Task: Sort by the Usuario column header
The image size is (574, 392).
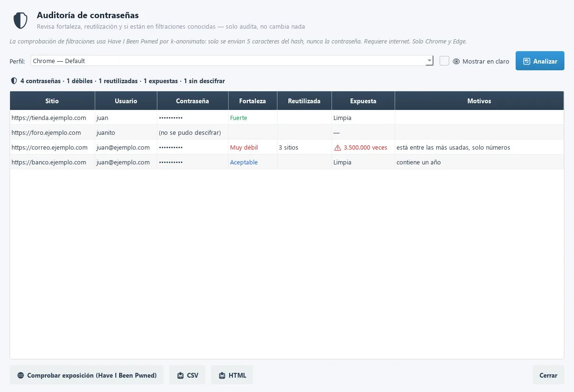Action: click(126, 101)
